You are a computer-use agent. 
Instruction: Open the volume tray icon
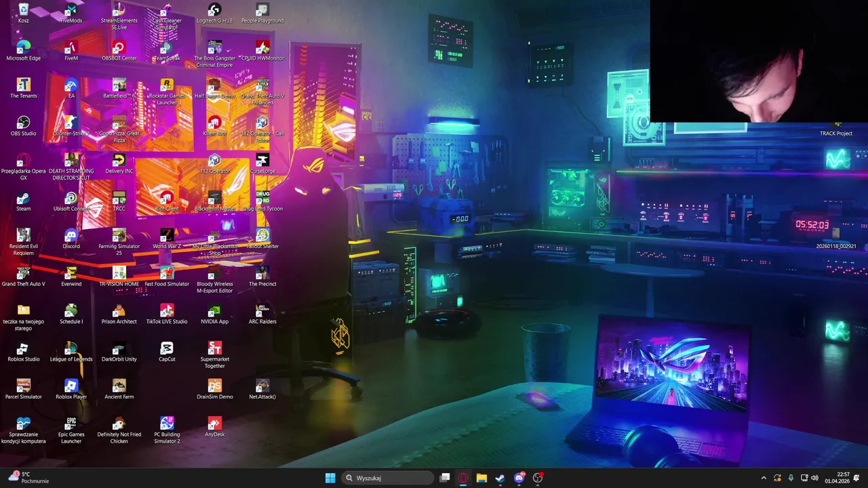[814, 478]
